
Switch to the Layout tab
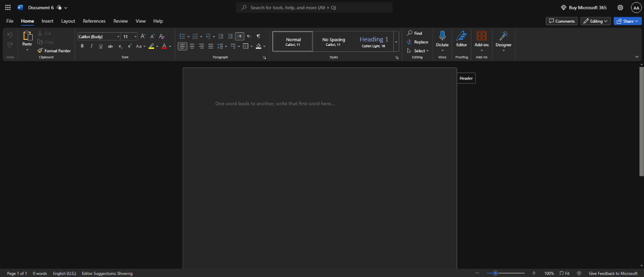[x=68, y=21]
